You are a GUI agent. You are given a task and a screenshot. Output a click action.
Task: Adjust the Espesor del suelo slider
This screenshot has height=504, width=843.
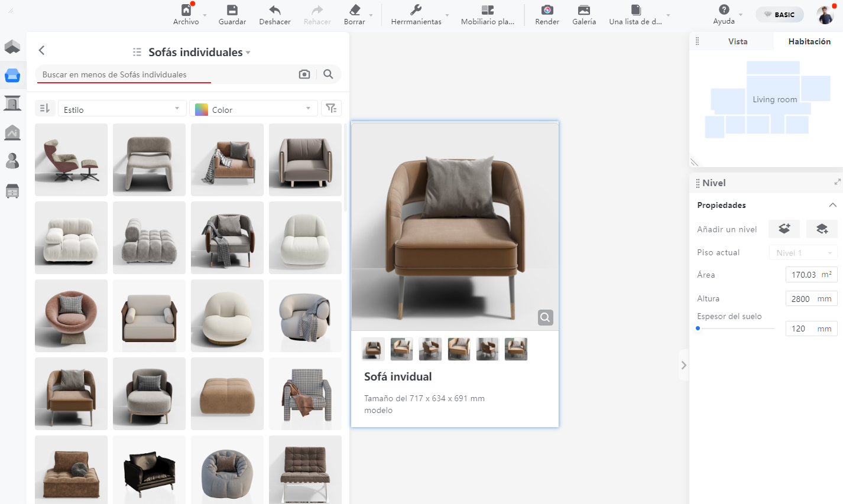(698, 329)
